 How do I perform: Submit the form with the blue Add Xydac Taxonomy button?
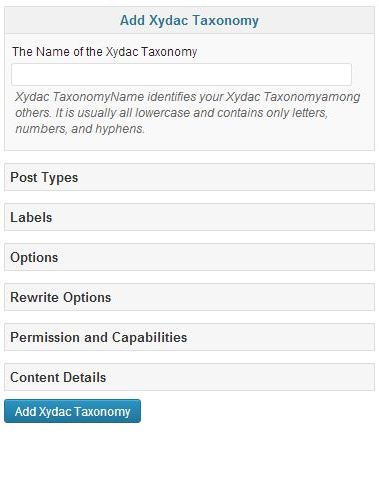(x=72, y=411)
